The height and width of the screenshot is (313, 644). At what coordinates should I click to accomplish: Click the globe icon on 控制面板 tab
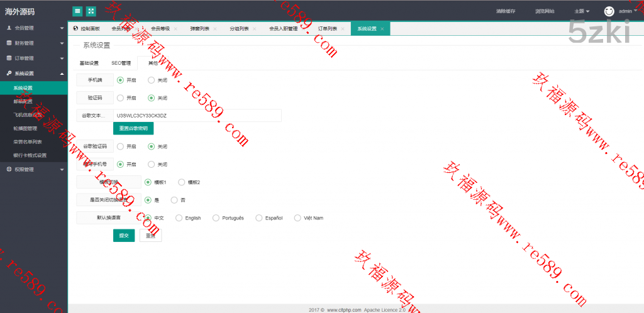(75, 29)
